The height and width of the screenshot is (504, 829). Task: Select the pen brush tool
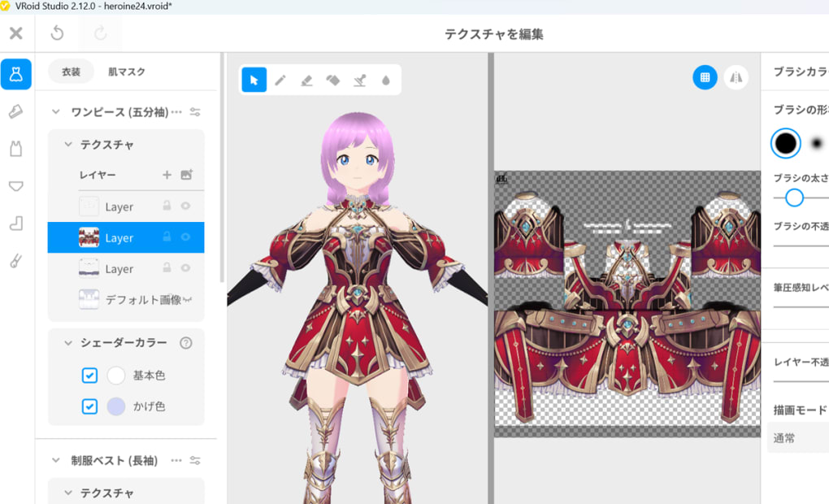point(280,80)
